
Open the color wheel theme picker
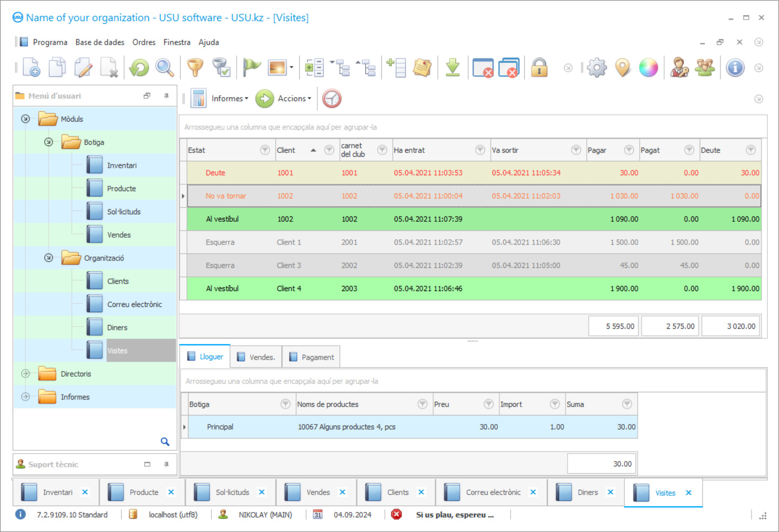tap(648, 68)
